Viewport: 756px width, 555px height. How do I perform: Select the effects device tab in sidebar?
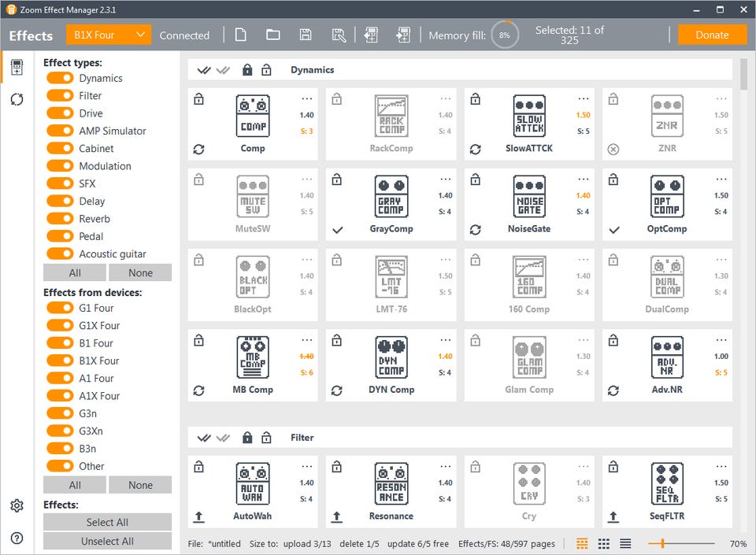coord(17,68)
